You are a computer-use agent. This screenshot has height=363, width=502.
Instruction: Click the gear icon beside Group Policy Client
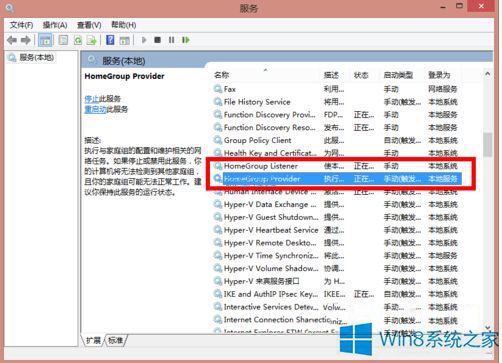coord(218,140)
